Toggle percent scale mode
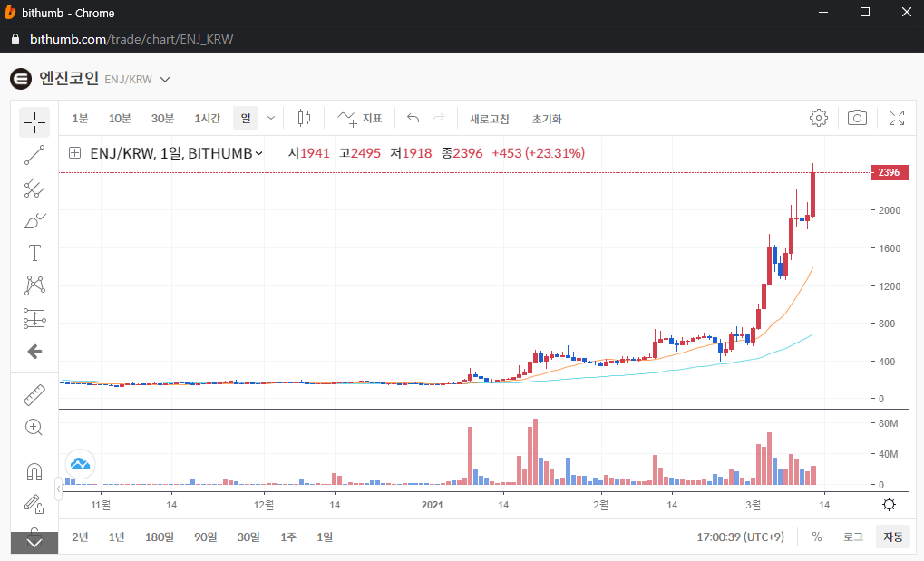 (817, 537)
